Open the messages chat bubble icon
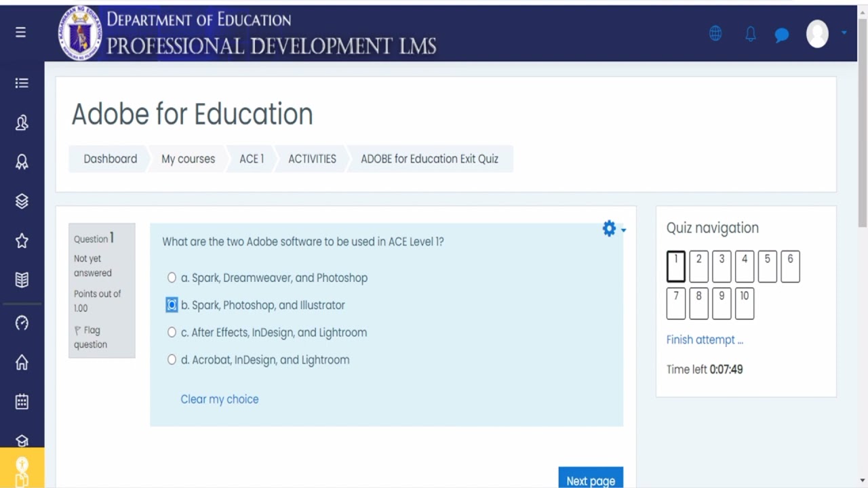 782,35
